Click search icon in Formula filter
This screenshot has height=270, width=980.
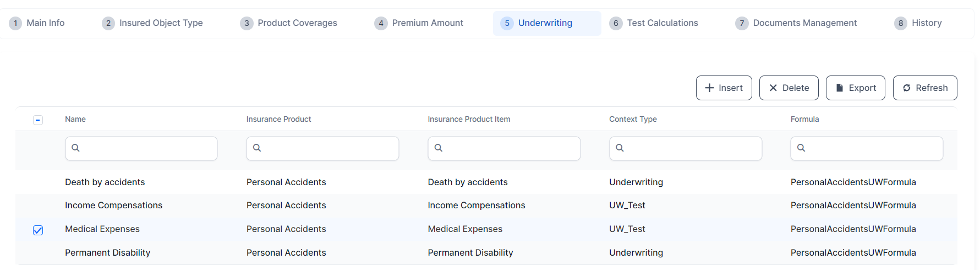tap(801, 148)
